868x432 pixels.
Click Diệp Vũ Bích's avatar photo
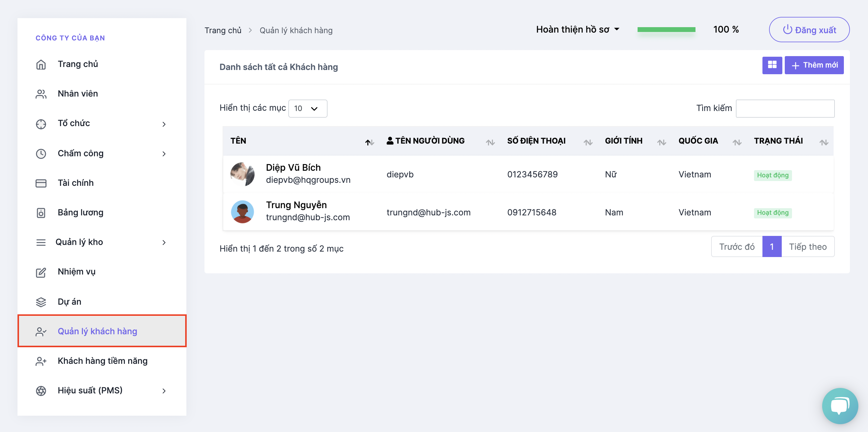tap(242, 174)
